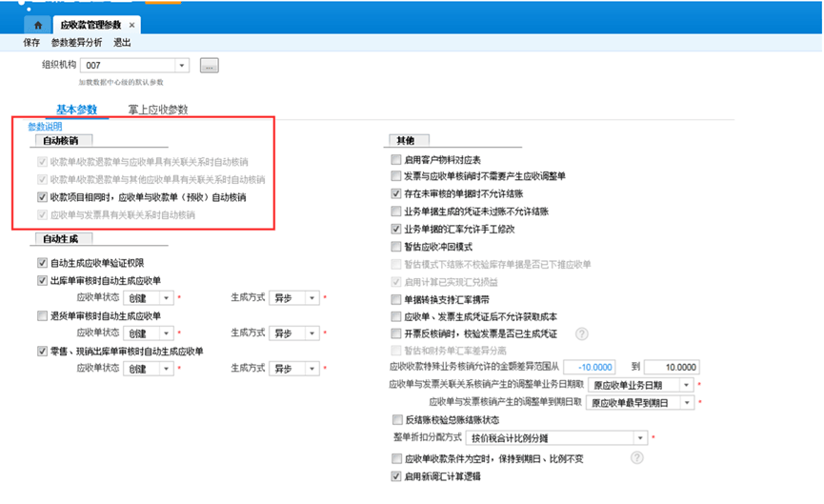Open 参数差异分析 from the toolbar

(x=77, y=43)
